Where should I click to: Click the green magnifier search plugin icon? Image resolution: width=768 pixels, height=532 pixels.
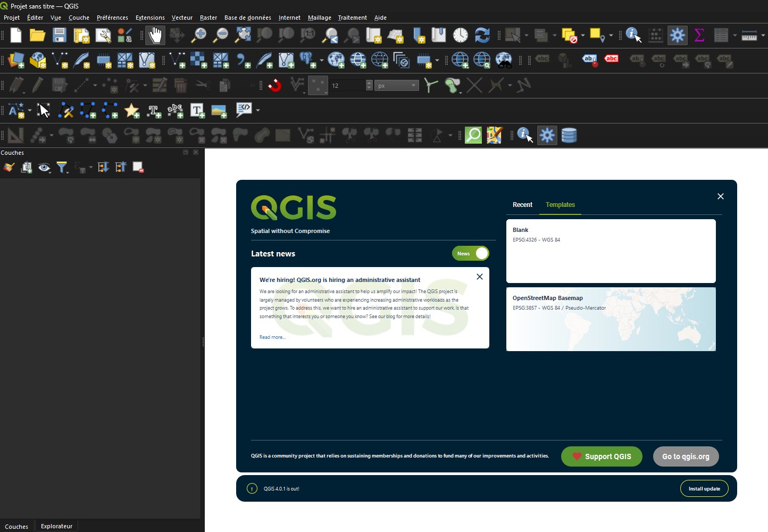[473, 135]
